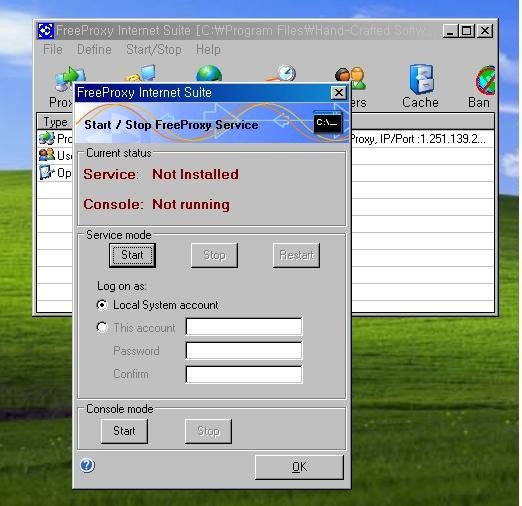Close the Start/Stop service dialog
Viewport: 522px width, 506px height.
pyautogui.click(x=339, y=93)
